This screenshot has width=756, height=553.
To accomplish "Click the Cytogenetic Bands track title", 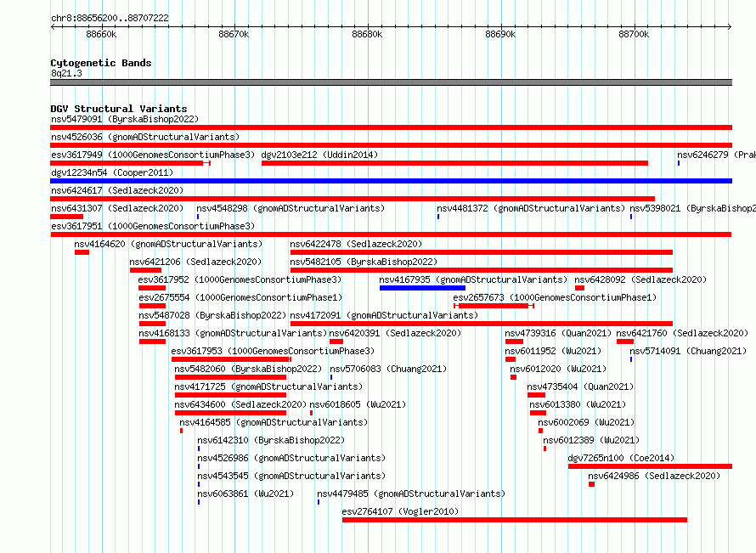I will click(101, 63).
